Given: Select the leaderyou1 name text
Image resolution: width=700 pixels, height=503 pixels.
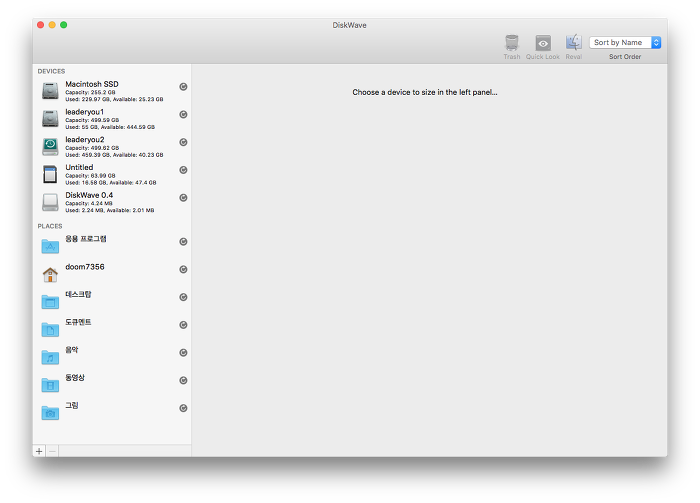Looking at the screenshot, I should click(84, 112).
